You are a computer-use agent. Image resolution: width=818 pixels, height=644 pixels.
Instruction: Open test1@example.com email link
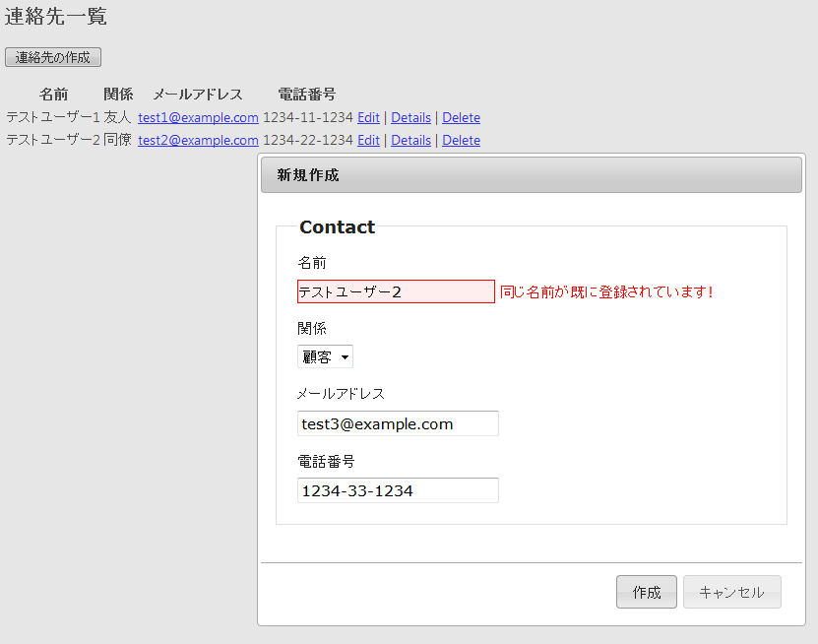coord(198,118)
